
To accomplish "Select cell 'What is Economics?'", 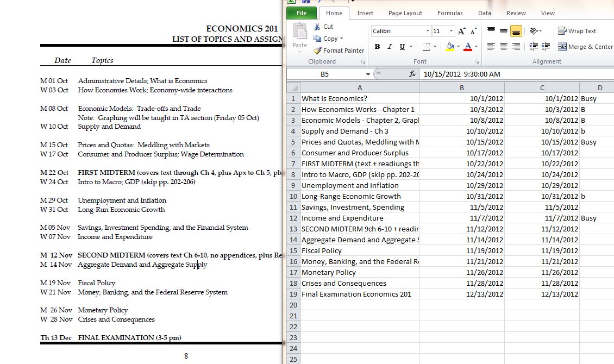I will (360, 99).
